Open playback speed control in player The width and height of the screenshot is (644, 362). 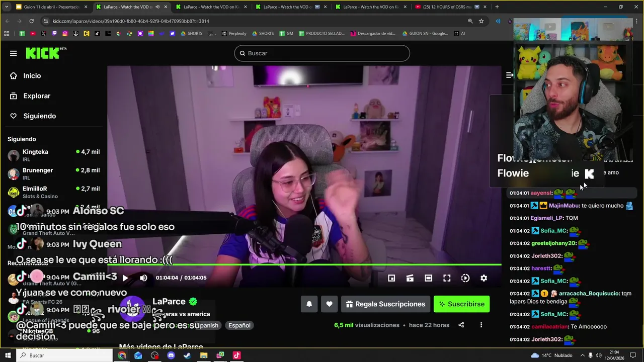[x=465, y=278]
